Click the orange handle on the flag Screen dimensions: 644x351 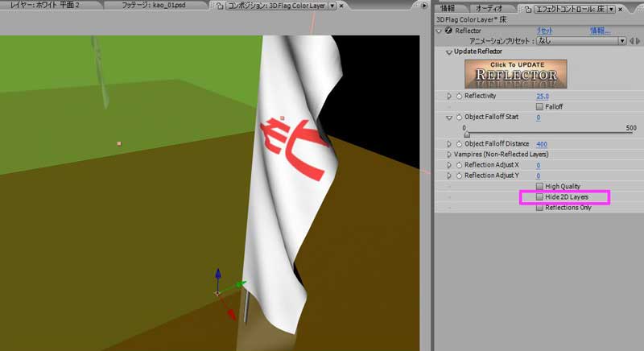coord(283,118)
